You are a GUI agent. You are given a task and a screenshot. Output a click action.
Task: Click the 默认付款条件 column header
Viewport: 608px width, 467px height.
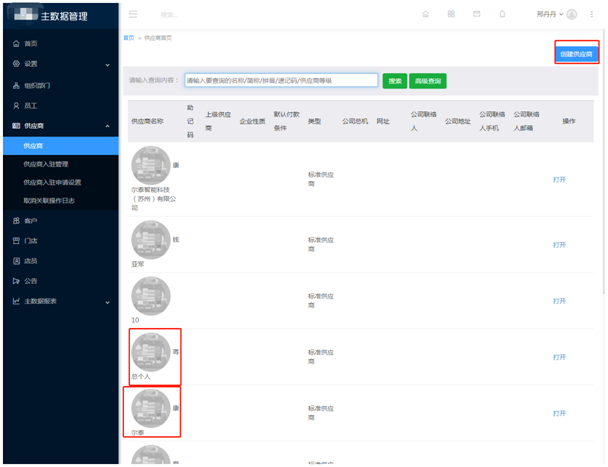tap(287, 121)
